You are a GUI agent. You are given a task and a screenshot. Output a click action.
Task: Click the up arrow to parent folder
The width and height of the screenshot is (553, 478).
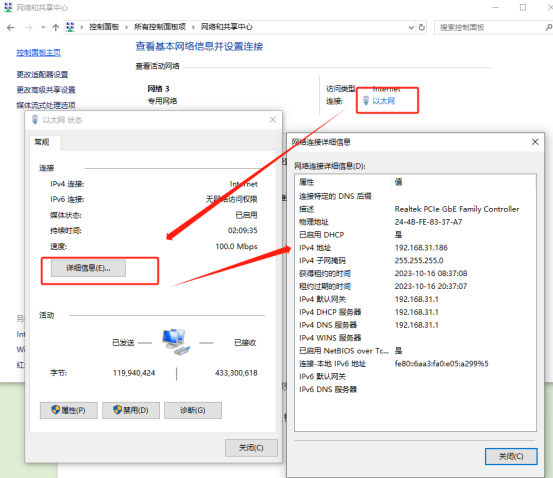(x=55, y=28)
